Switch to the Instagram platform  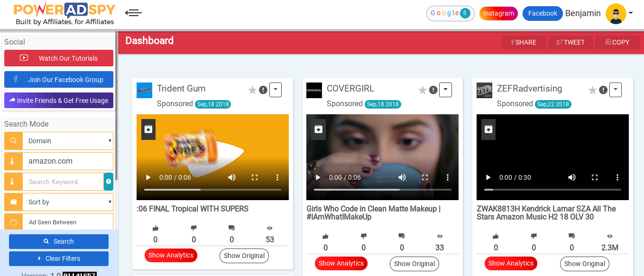(x=498, y=13)
